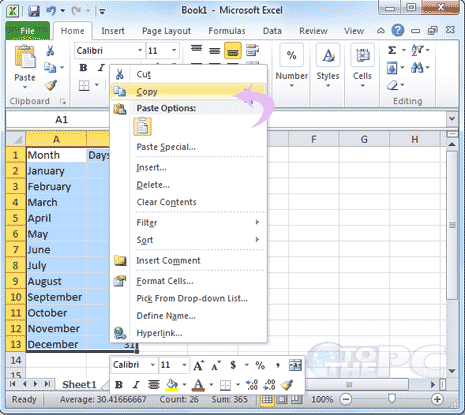The image size is (465, 415).
Task: Open mini toolbar Calibri font dropdown
Action: 153,365
